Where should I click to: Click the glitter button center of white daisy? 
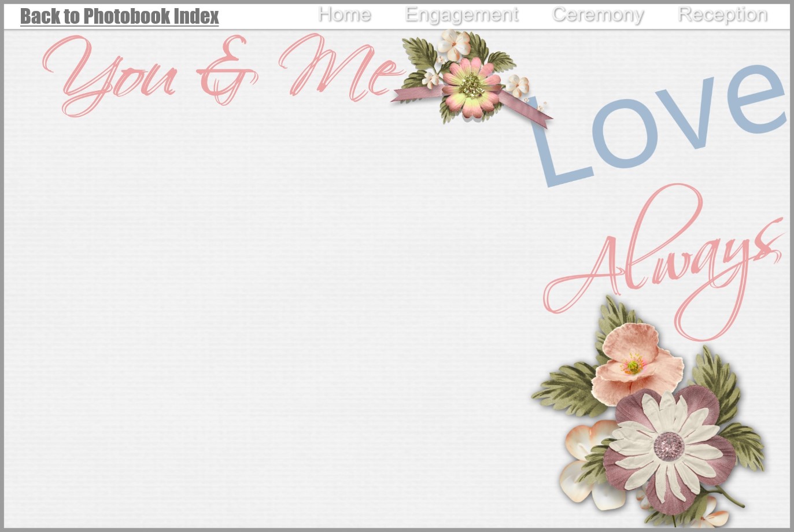point(669,445)
